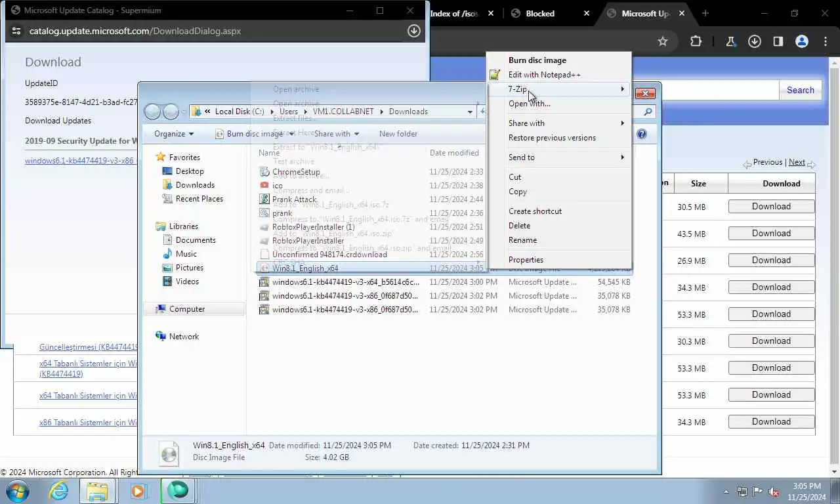
Task: Open the browser Extensions puzzle icon
Action: tap(696, 41)
